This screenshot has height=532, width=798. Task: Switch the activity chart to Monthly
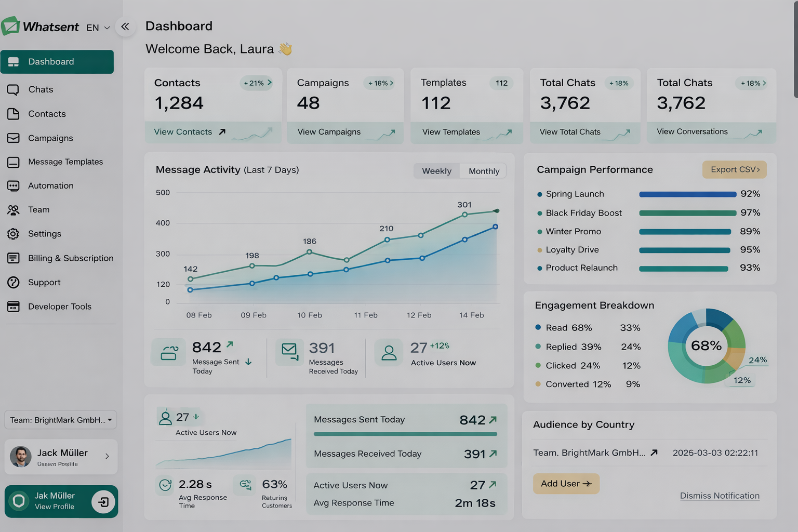click(483, 171)
